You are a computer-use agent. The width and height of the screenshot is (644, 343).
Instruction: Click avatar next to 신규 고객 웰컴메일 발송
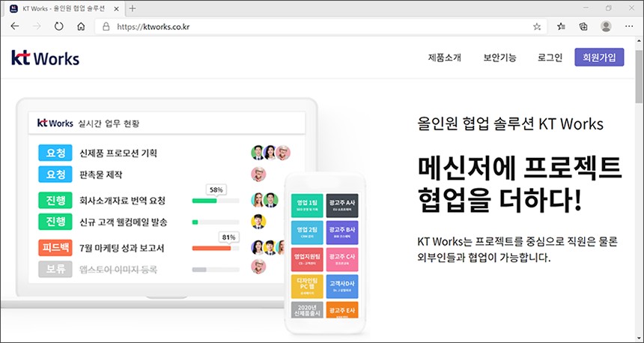pyautogui.click(x=258, y=222)
